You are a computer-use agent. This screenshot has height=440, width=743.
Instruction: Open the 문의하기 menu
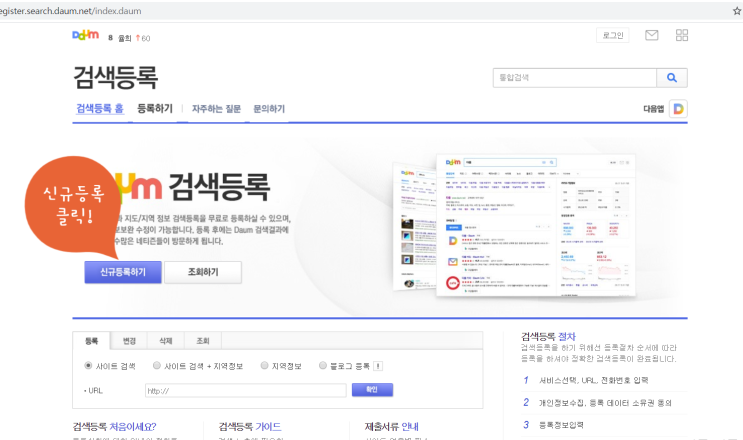[x=269, y=109]
